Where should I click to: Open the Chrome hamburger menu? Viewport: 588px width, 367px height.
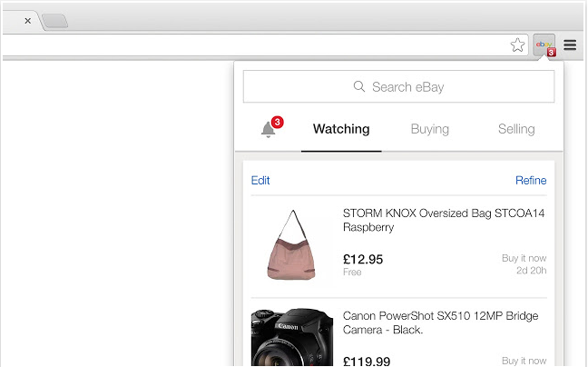(570, 45)
